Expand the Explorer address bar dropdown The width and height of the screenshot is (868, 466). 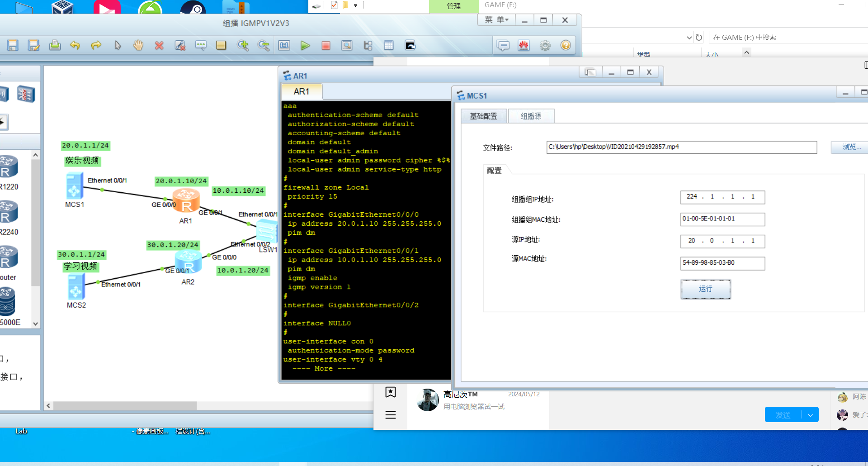click(689, 38)
